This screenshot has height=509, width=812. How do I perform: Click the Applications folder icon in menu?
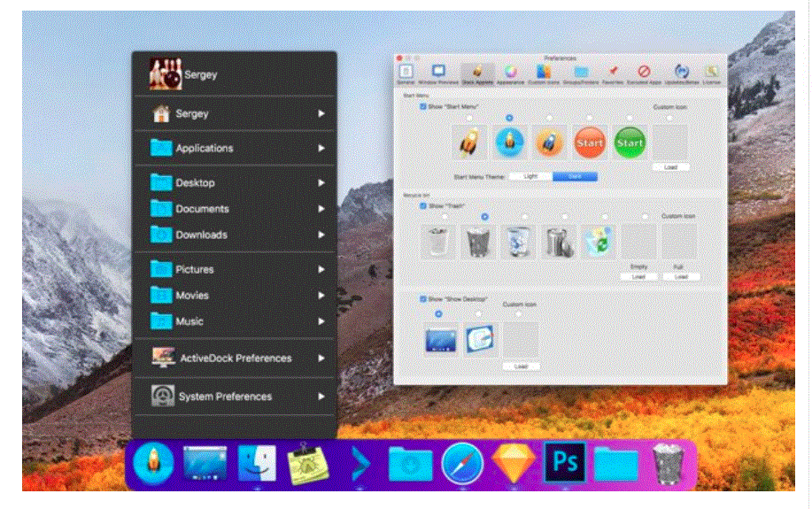161,148
